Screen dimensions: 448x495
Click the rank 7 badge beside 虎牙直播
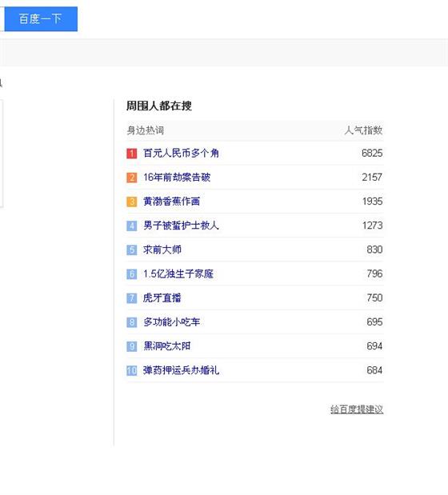(132, 298)
